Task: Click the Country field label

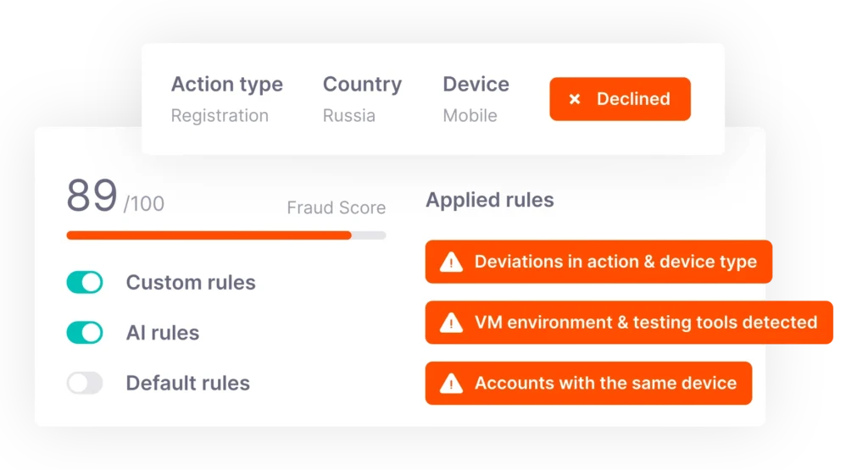Action: pos(362,85)
